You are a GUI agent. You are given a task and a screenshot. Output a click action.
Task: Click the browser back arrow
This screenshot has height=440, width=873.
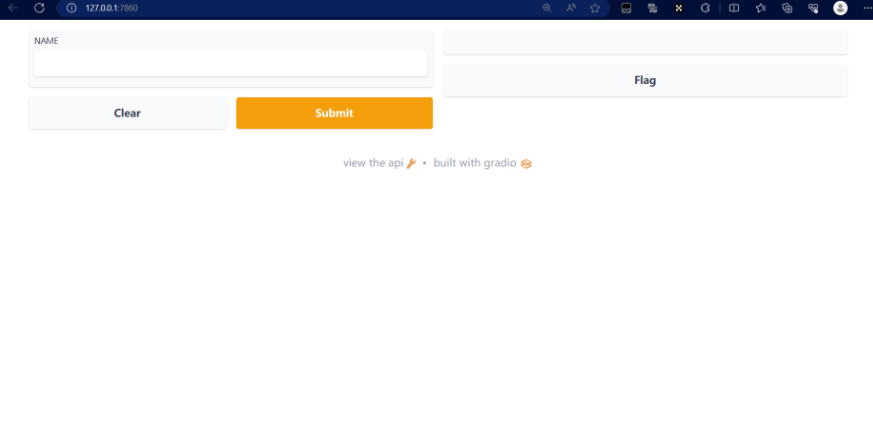click(12, 8)
